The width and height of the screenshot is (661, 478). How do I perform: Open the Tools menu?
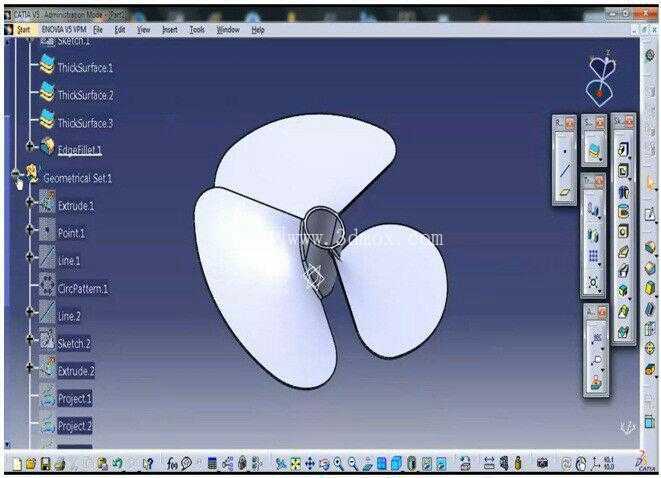click(197, 30)
